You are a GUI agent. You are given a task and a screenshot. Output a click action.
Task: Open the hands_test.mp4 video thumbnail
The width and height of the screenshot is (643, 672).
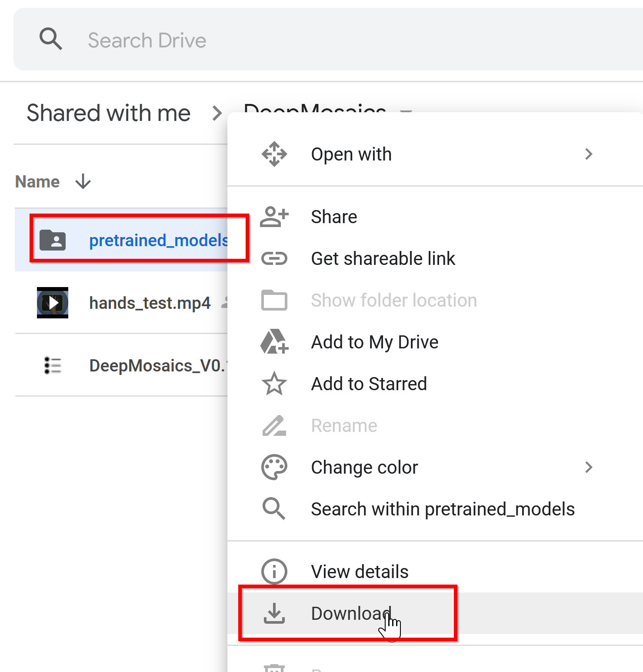[53, 303]
